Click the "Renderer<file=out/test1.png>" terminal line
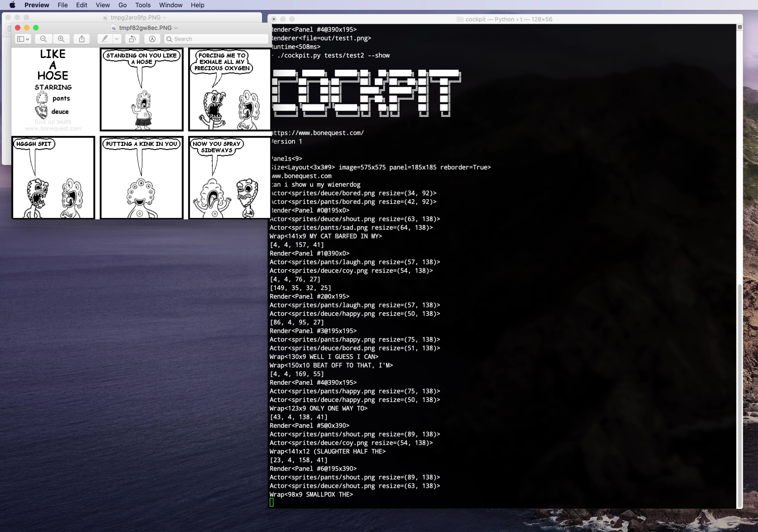758x532 pixels. (321, 38)
